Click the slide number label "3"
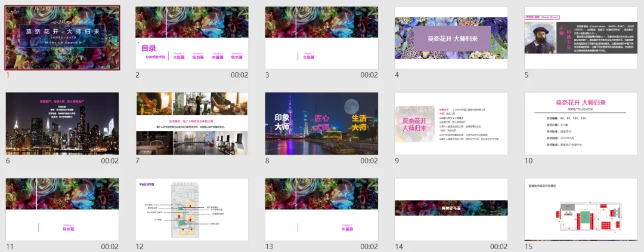644x252 pixels. tap(267, 75)
